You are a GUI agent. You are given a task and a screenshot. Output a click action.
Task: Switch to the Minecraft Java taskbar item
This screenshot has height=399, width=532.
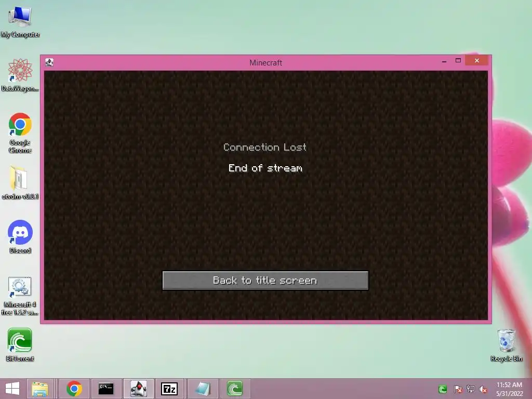click(x=138, y=389)
